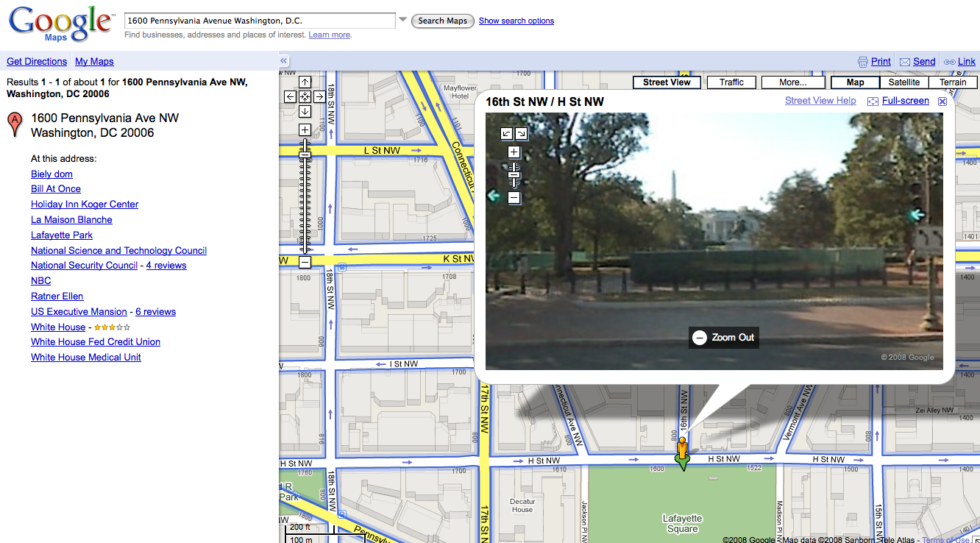Open the Lafayette Park result link

(x=62, y=235)
